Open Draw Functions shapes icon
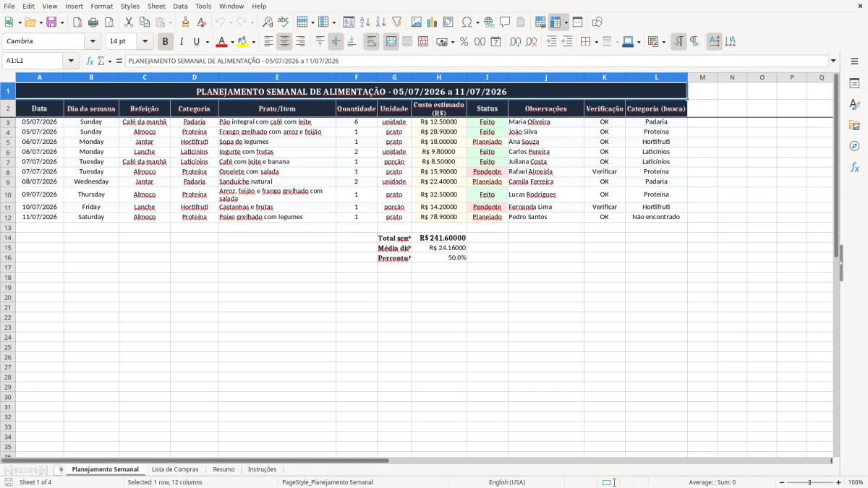This screenshot has height=488, width=868. click(597, 22)
